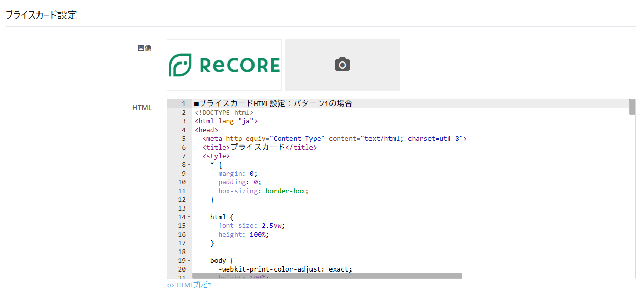Open the HTMLプレビュー link
This screenshot has height=292, width=644.
pos(191,285)
